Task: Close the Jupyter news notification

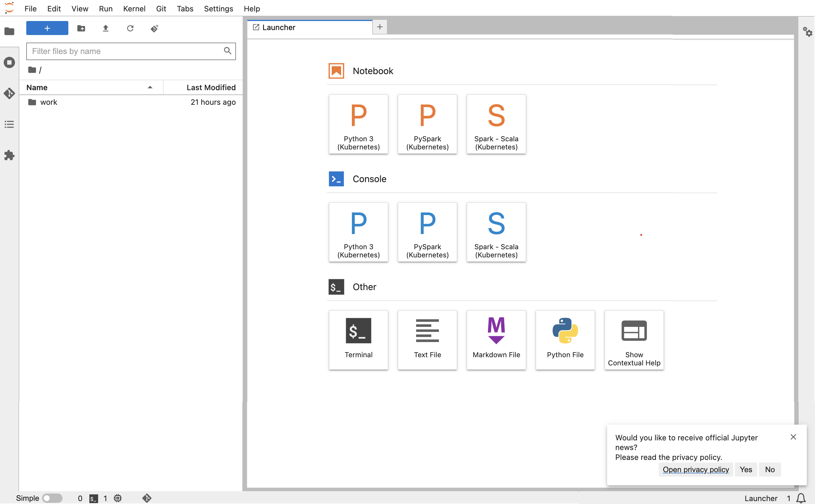Action: pos(793,437)
